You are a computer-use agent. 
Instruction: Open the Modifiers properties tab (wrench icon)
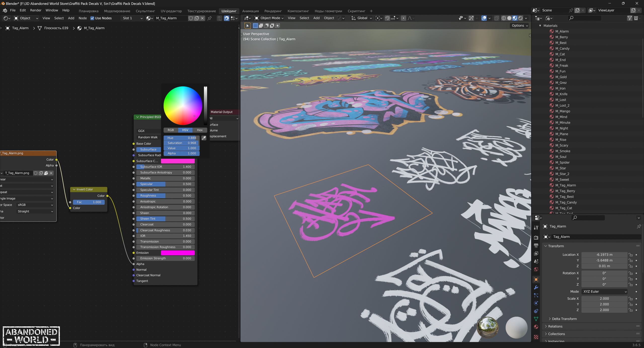[536, 287]
